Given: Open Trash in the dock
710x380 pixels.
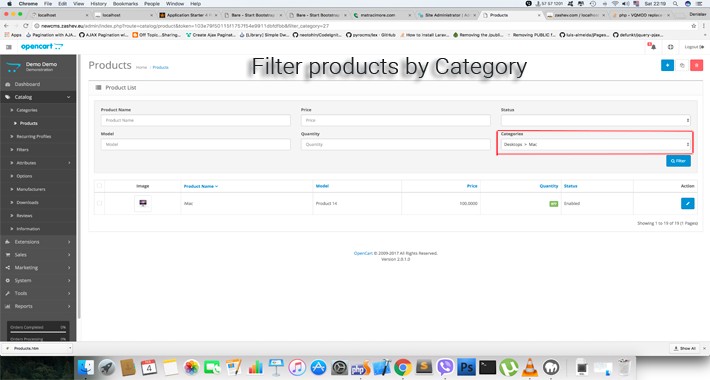Looking at the screenshot, I should pyautogui.click(x=624, y=367).
